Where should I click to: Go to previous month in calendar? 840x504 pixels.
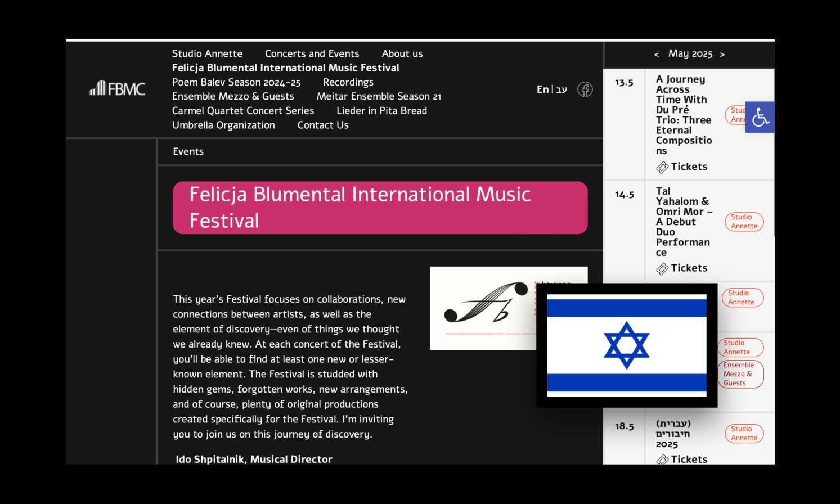[656, 55]
